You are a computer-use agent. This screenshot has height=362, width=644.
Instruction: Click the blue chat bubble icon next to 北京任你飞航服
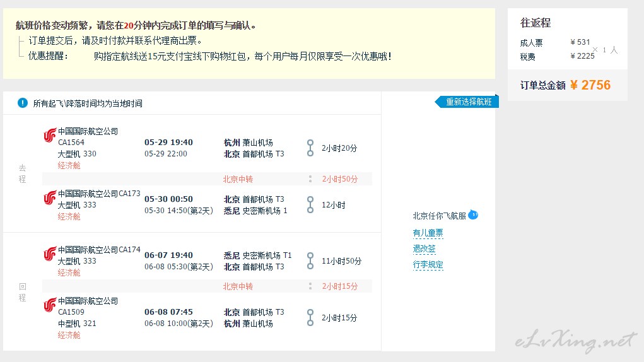pyautogui.click(x=473, y=214)
